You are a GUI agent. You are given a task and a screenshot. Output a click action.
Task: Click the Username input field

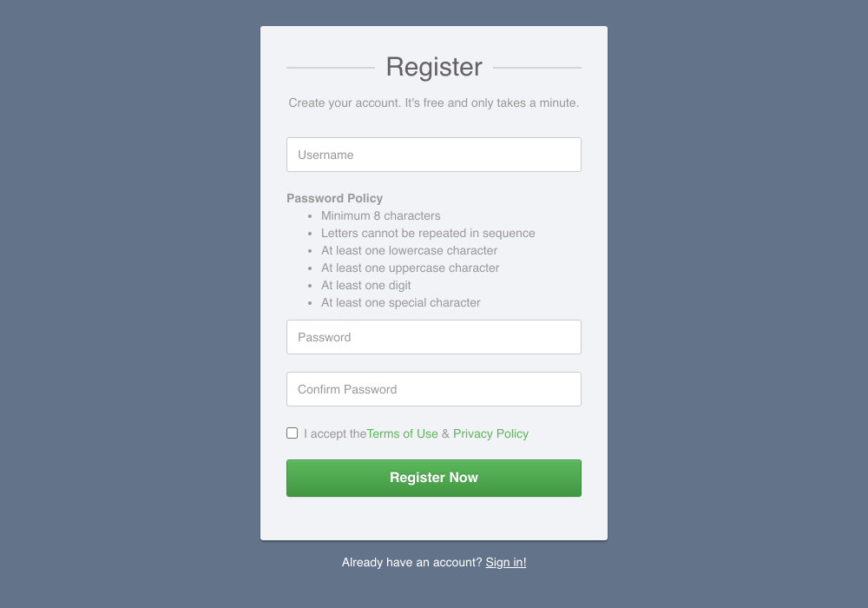pos(434,154)
